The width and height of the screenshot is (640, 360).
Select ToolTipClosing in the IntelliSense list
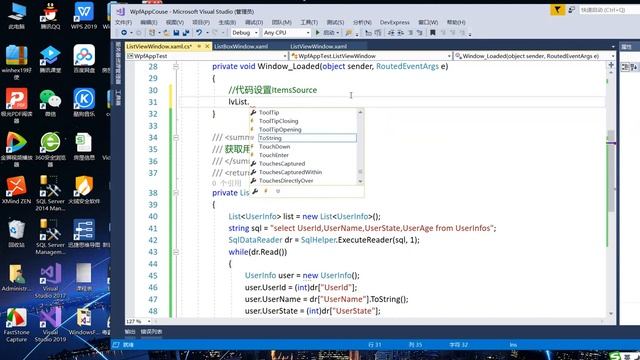pyautogui.click(x=278, y=121)
